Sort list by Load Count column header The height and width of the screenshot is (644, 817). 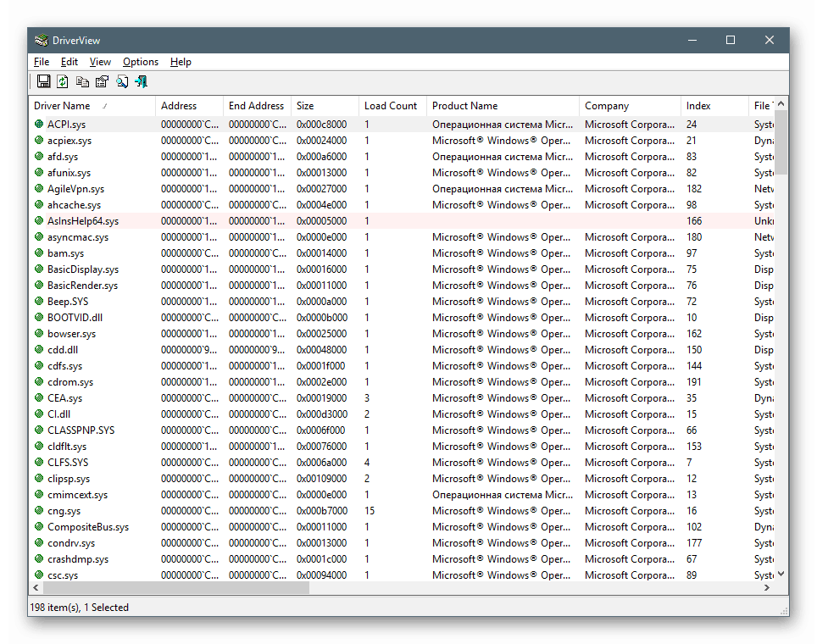point(391,106)
